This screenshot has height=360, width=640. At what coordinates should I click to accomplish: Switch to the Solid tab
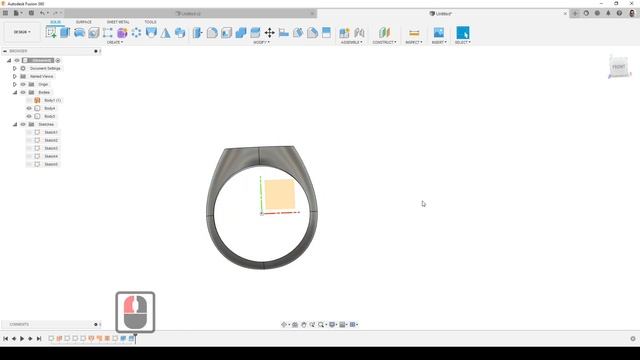pos(56,22)
